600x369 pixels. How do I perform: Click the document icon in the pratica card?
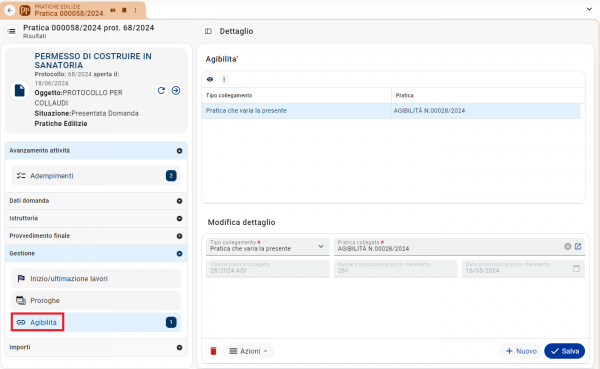[x=20, y=91]
